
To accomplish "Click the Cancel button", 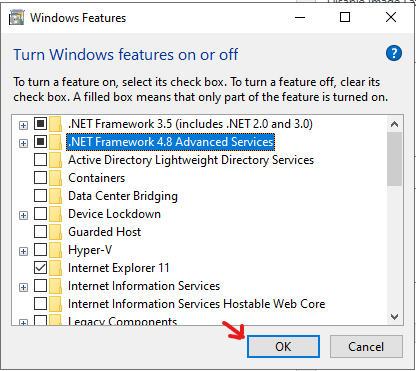I will point(366,347).
